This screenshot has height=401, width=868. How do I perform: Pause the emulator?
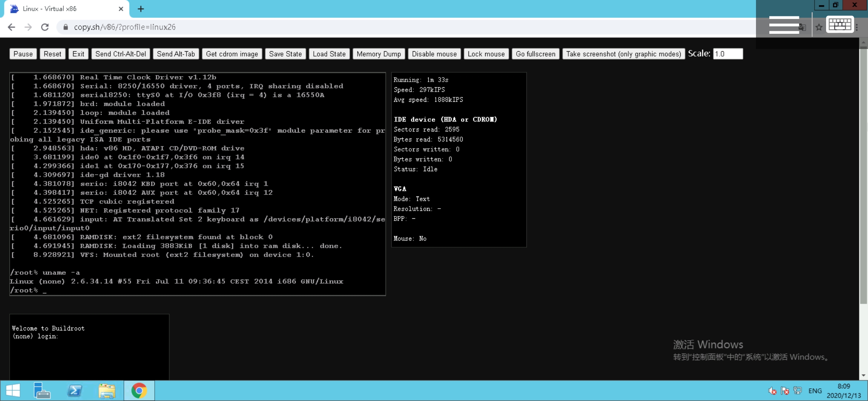(23, 54)
